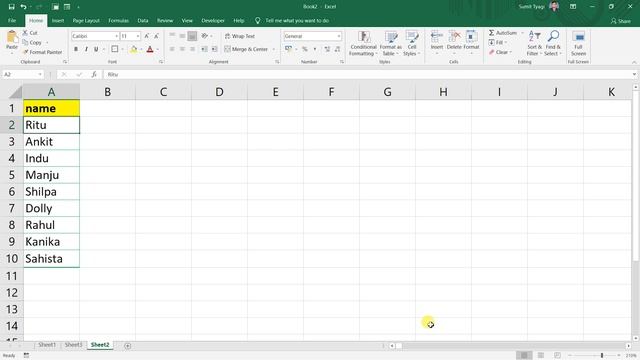Decrease decimal places
Screen dimensions: 640x360
[337, 49]
